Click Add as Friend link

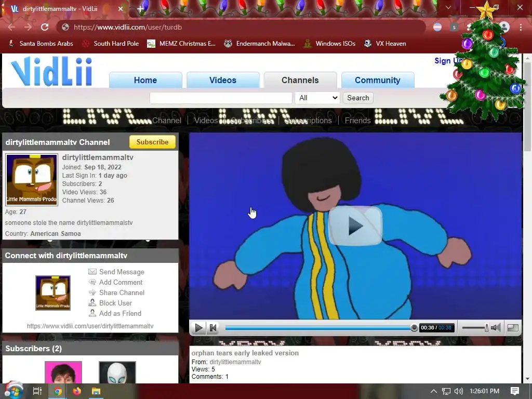115,313
